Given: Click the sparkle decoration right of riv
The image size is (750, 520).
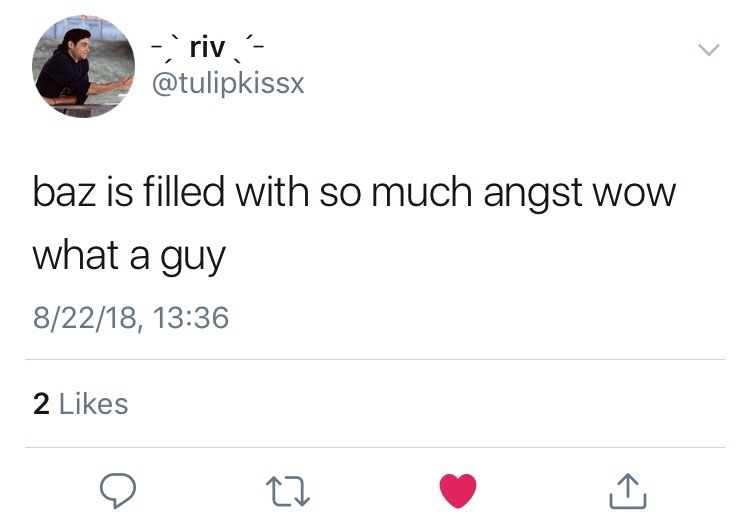Looking at the screenshot, I should [x=248, y=49].
